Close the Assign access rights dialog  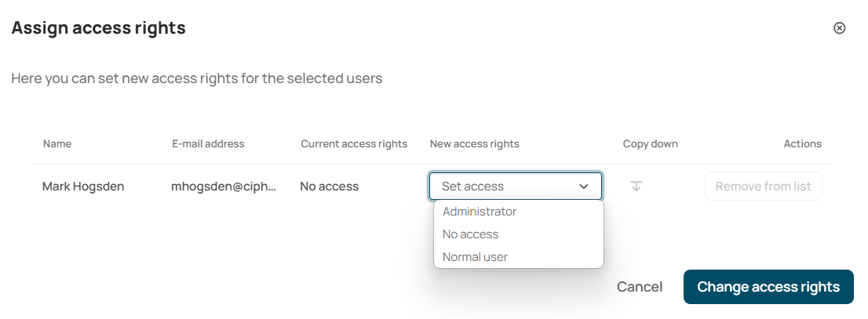pos(839,28)
